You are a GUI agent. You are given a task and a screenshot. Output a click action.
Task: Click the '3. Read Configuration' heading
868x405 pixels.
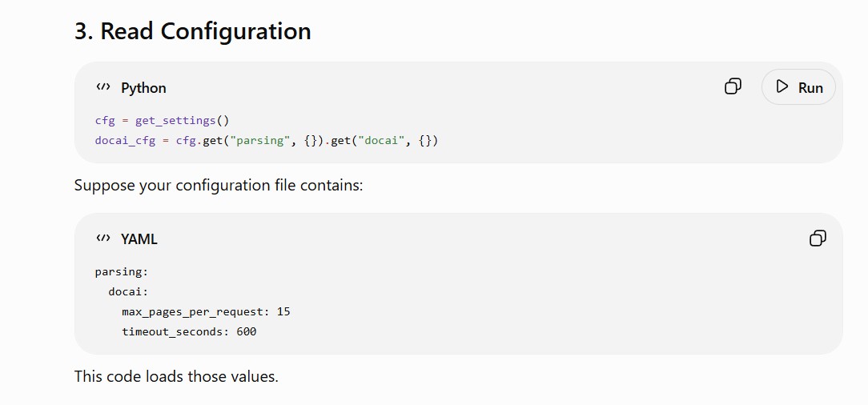[193, 31]
